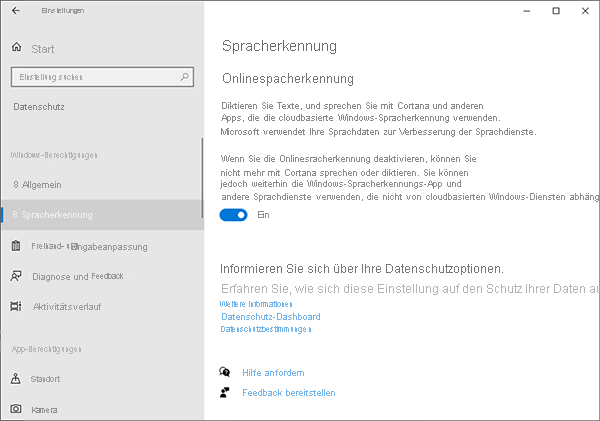Click the Aktivitätsverlauf icon
600x421 pixels.
(x=16, y=306)
